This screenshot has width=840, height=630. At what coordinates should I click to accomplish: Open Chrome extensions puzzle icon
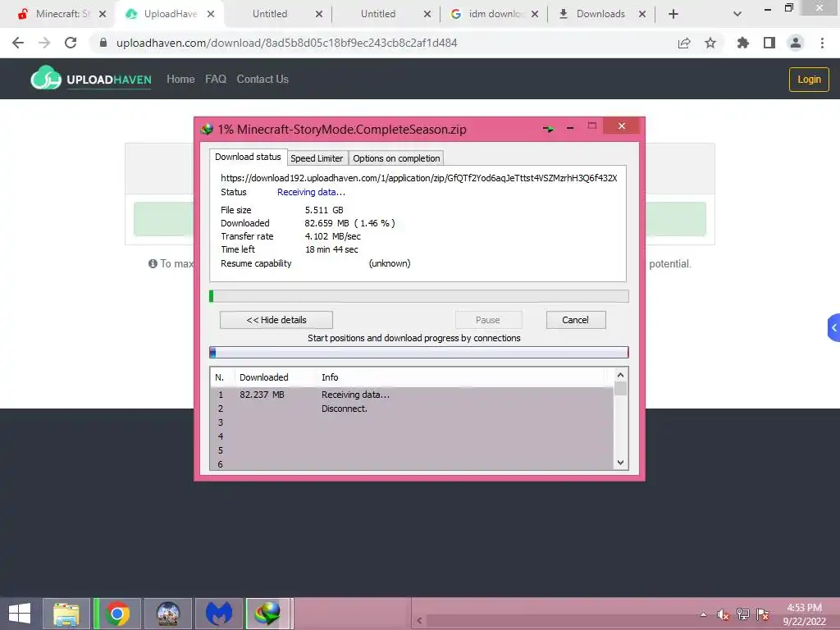(743, 43)
